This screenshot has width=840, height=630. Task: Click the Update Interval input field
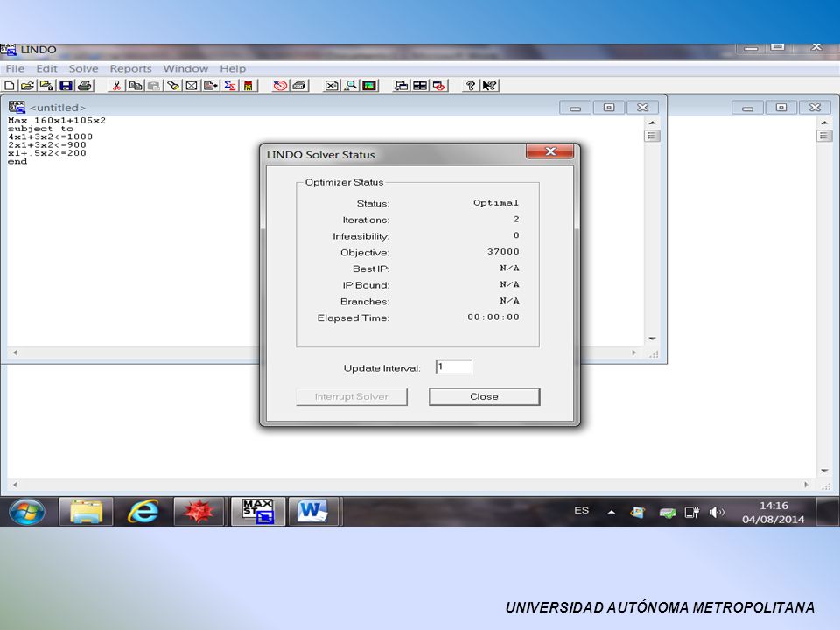(454, 367)
